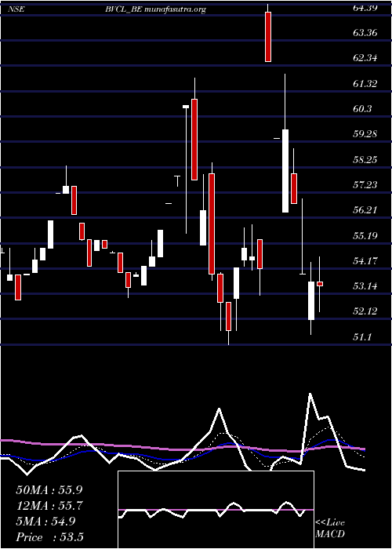Screen dimensions: 392x549
Task: Click the 55.19 price axis label
Action: point(365,235)
